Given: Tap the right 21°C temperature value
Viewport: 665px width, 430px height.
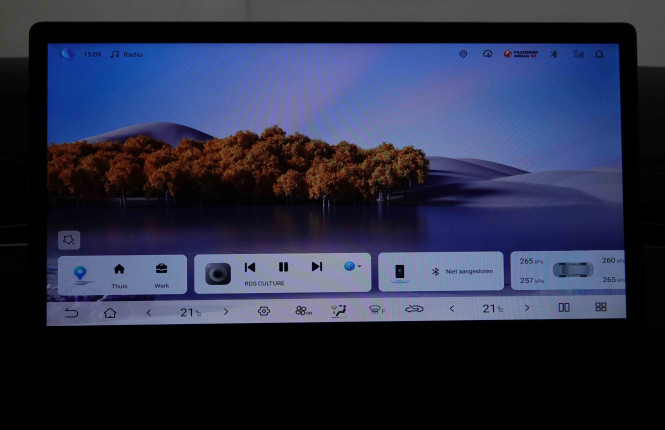Looking at the screenshot, I should 492,309.
